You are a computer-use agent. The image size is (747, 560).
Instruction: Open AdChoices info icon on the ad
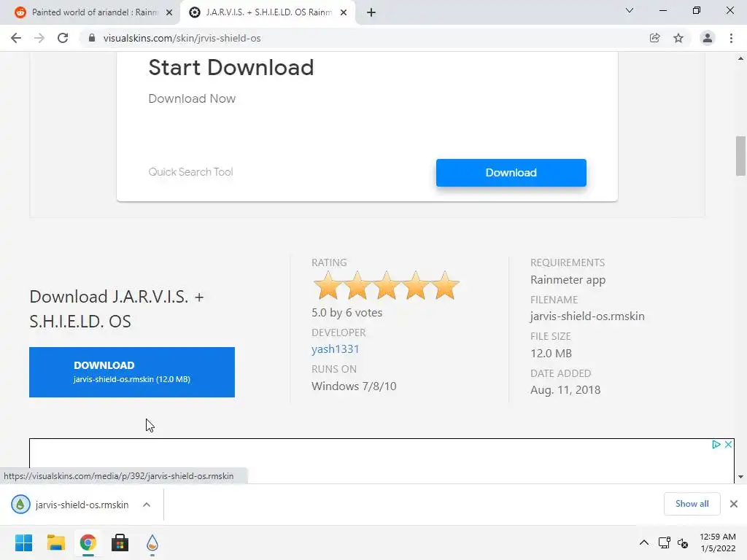pyautogui.click(x=716, y=444)
